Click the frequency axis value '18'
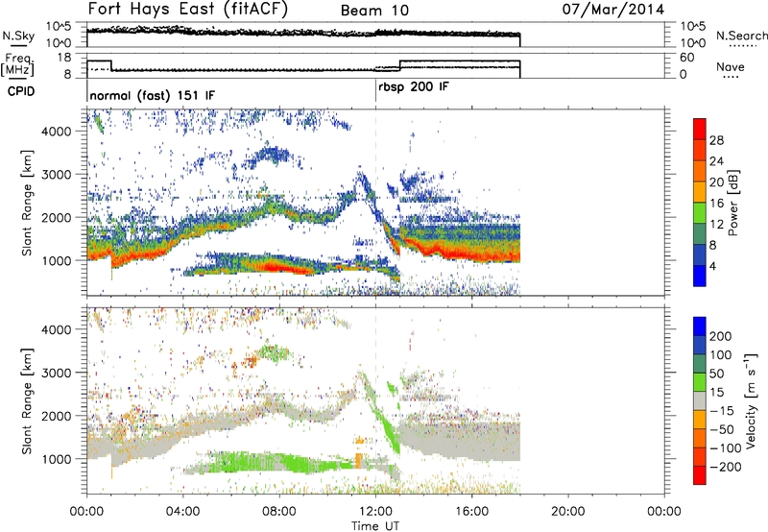This screenshot has height=532, width=768. [x=64, y=58]
